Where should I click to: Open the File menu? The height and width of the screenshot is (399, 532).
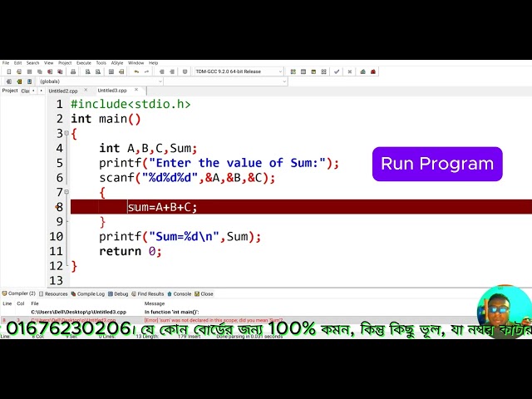coord(6,63)
